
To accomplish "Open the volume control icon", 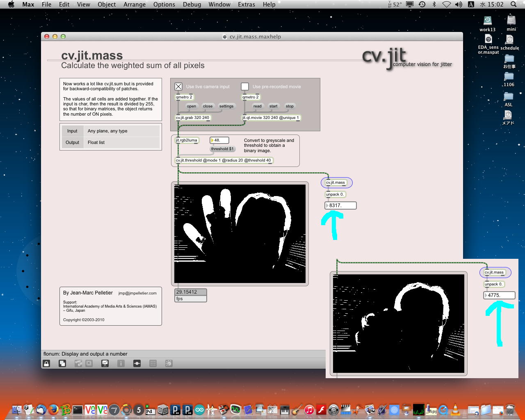I will tap(459, 5).
